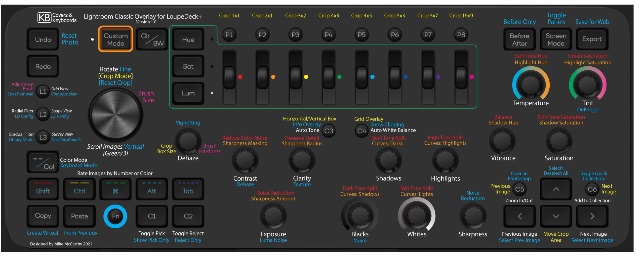Click the L3 round button
This screenshot has height=256, width=644.
(x=43, y=137)
